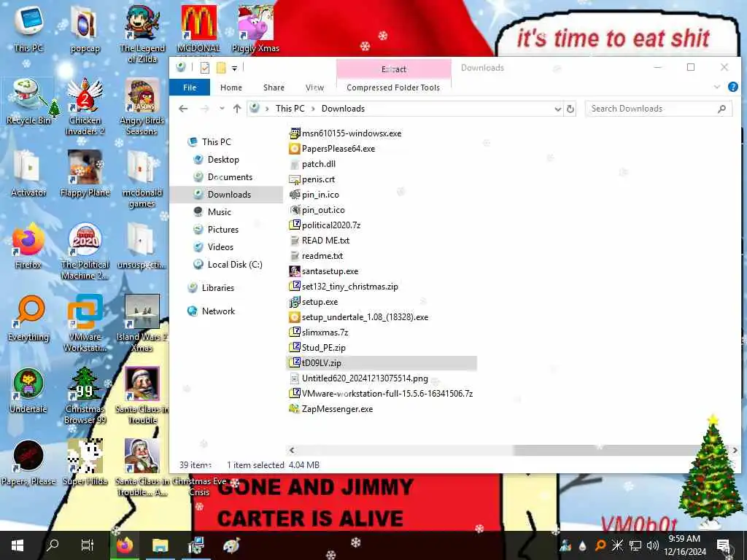Launch Papers, Please desktop shortcut
The image size is (747, 560).
pyautogui.click(x=28, y=462)
